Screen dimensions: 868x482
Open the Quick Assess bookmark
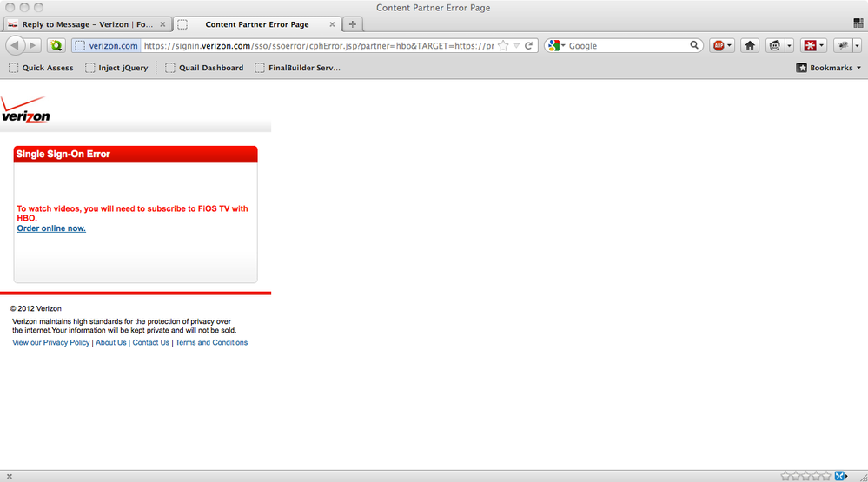coord(41,68)
